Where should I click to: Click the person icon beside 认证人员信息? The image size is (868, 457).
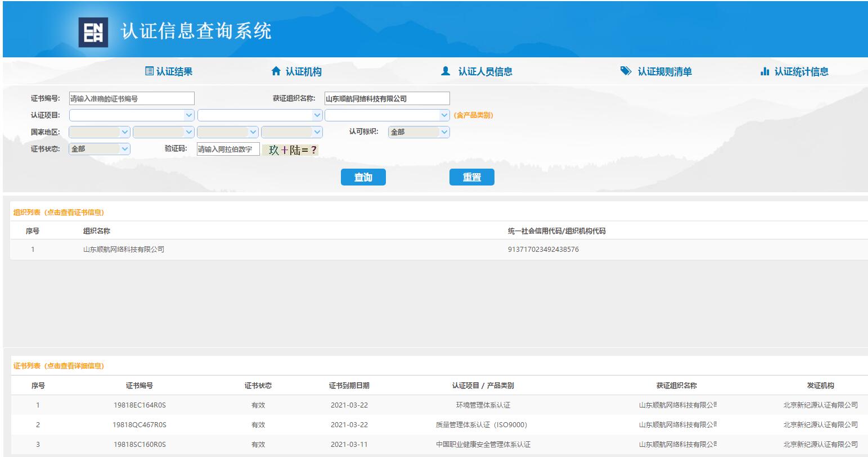point(446,71)
